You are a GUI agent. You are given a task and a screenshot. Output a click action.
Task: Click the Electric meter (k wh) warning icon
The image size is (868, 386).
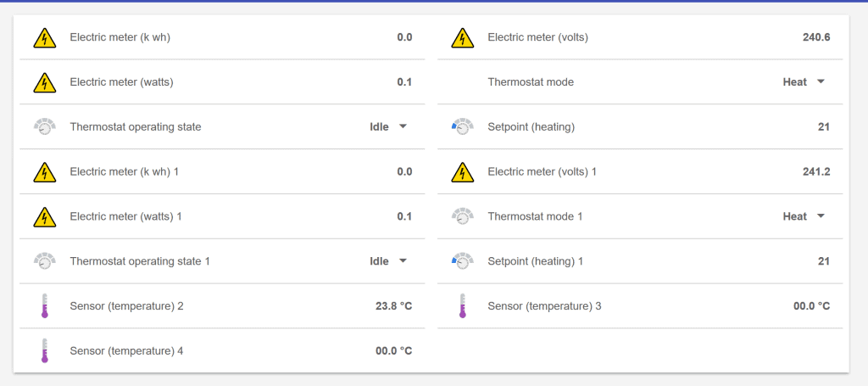point(44,37)
